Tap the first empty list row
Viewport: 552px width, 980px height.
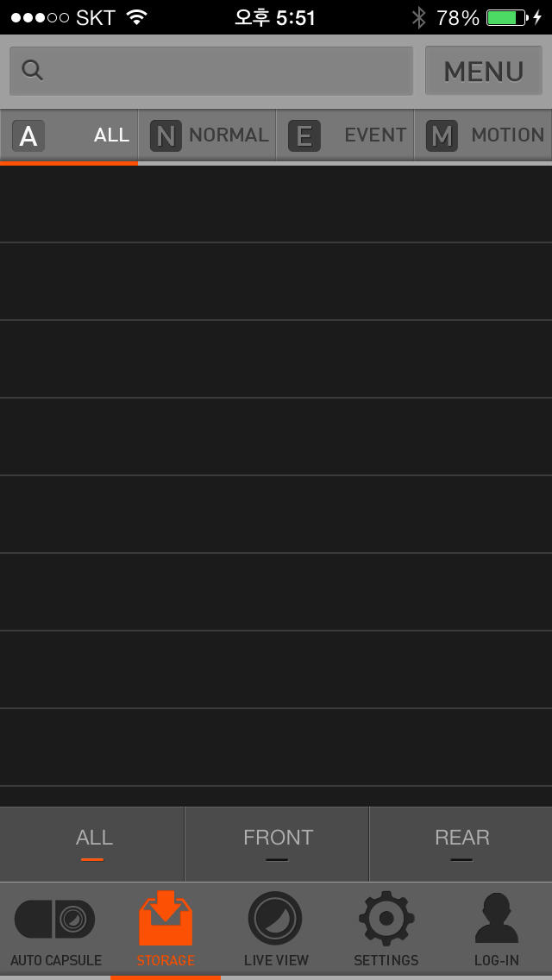(276, 204)
